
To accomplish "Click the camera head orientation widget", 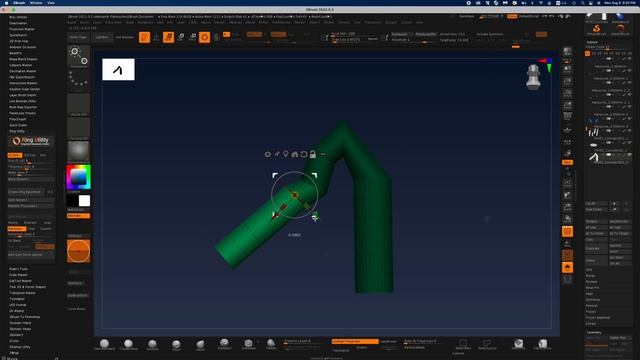I will (533, 77).
